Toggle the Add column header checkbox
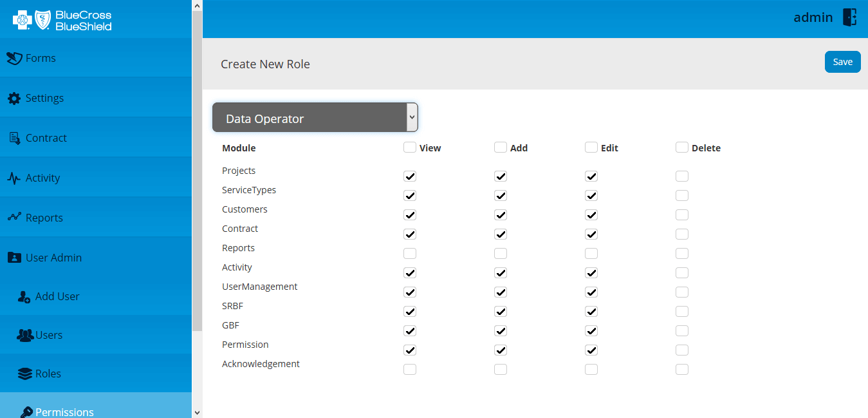This screenshot has height=418, width=868. point(501,147)
